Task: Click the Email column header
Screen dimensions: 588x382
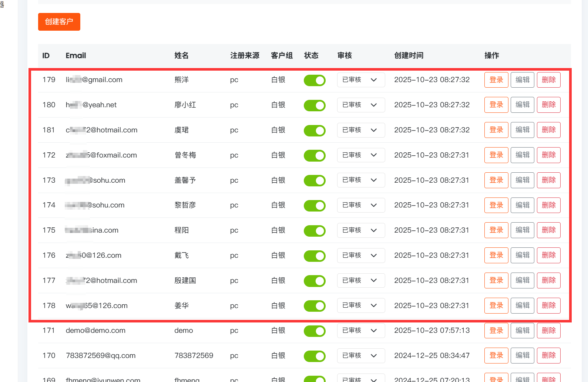Action: 76,55
